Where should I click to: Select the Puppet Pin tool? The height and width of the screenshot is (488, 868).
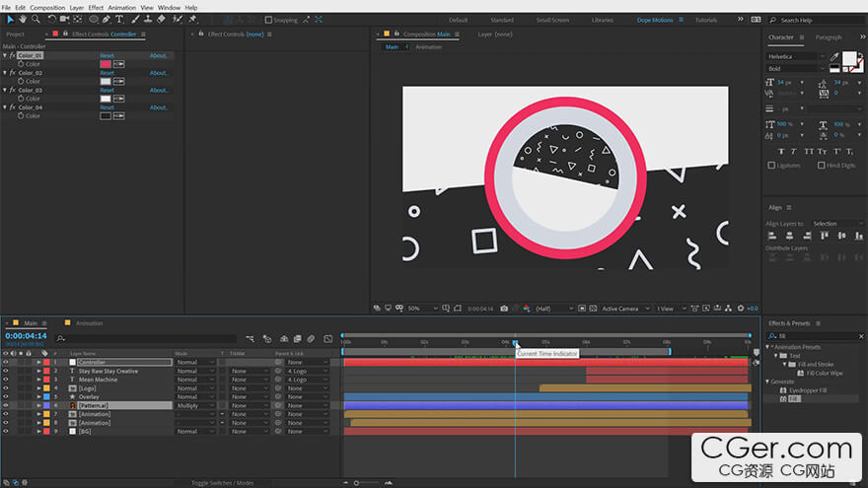pyautogui.click(x=192, y=19)
